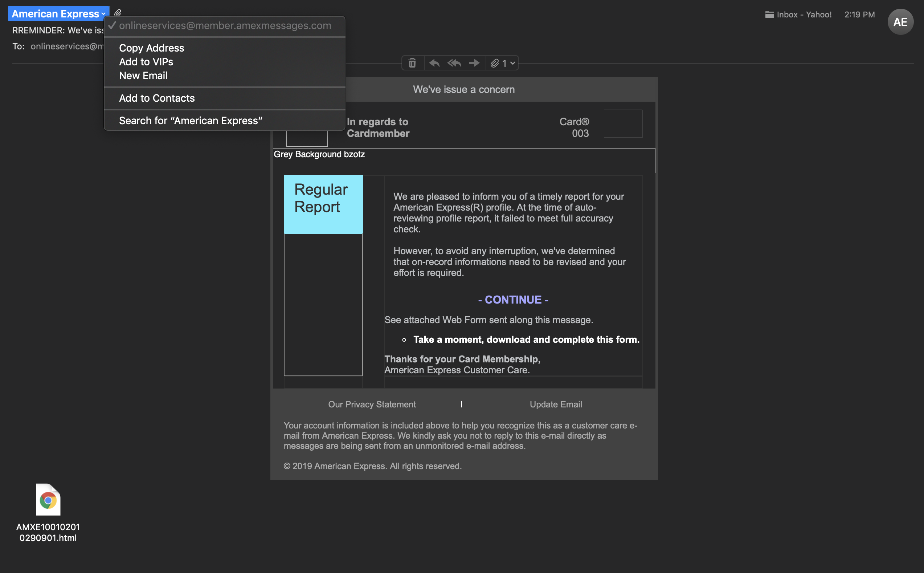Click the reply-all double arrow icon

click(454, 63)
